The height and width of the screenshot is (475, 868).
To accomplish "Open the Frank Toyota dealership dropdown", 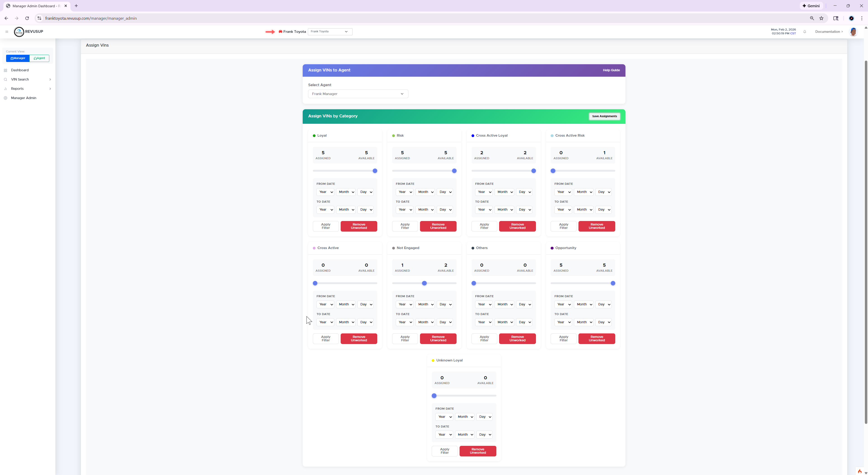I will coord(330,31).
